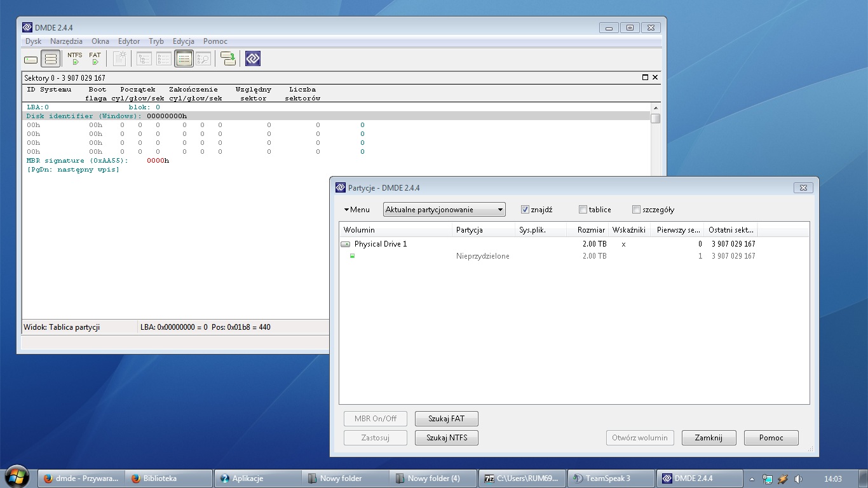Click the editor scrollbar up arrow

pos(656,107)
